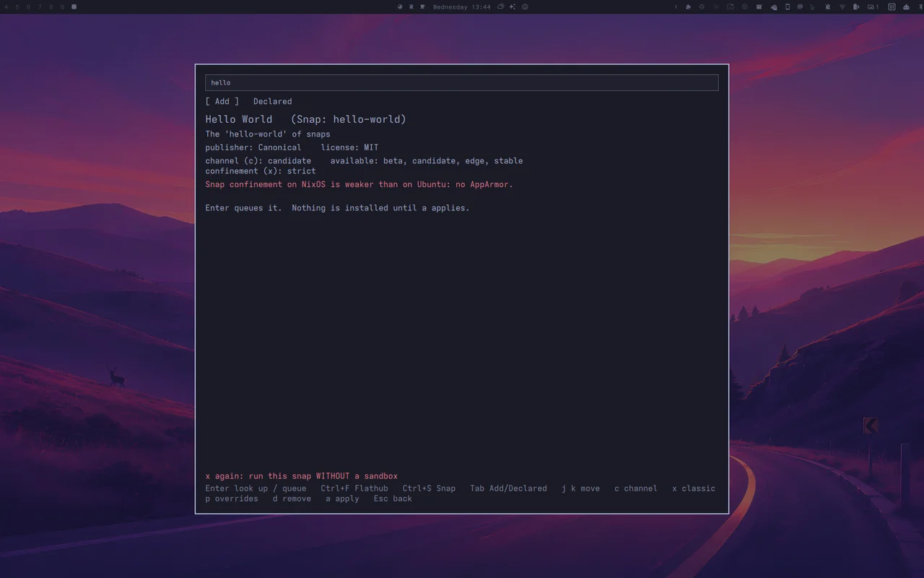The width and height of the screenshot is (924, 578).
Task: Click the "confinement (x): strict" line
Action: [x=261, y=171]
